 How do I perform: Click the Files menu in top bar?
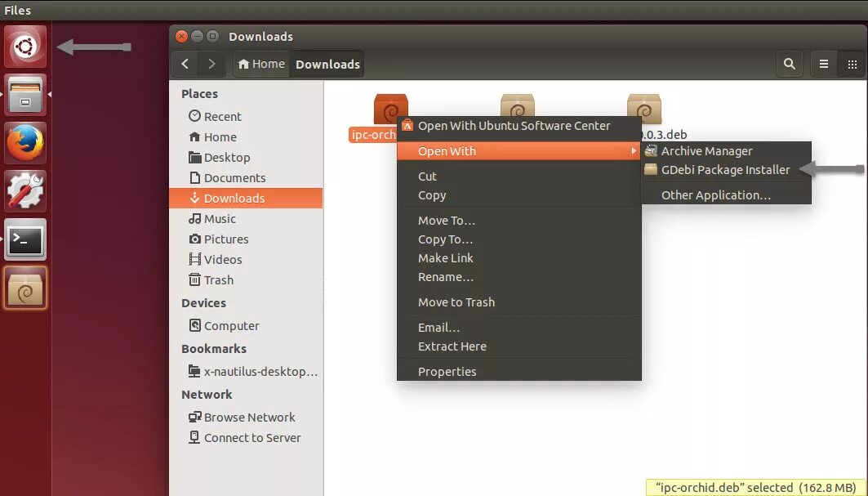tap(18, 10)
